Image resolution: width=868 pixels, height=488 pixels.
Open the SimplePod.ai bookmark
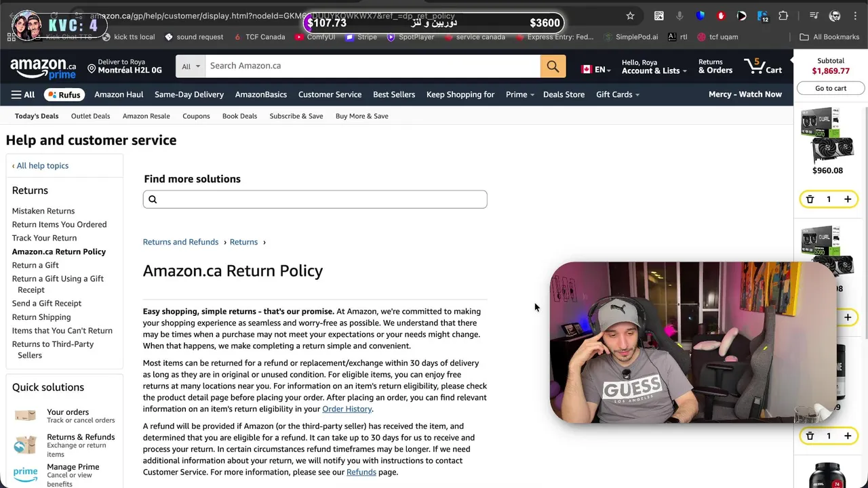coord(631,37)
